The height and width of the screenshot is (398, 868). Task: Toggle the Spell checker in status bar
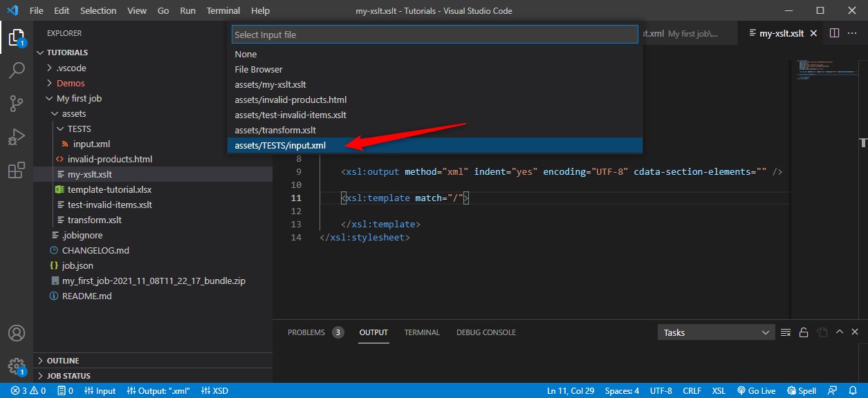tap(802, 390)
